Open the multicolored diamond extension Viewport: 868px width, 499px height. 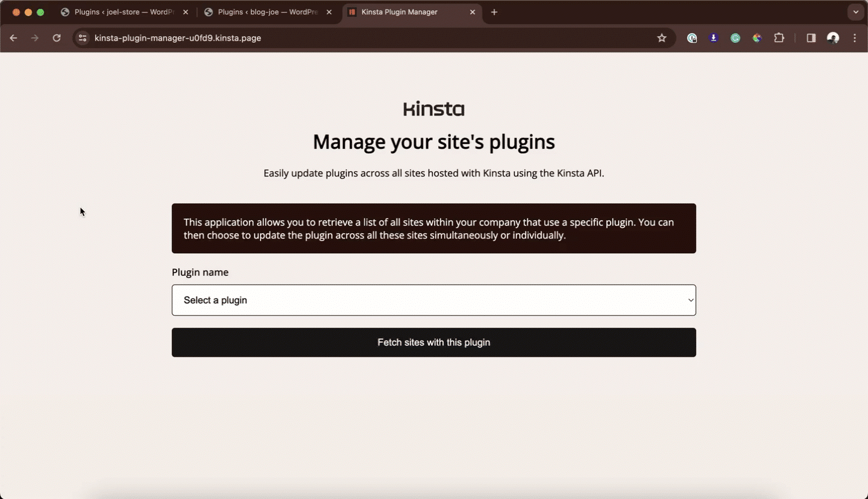click(757, 38)
